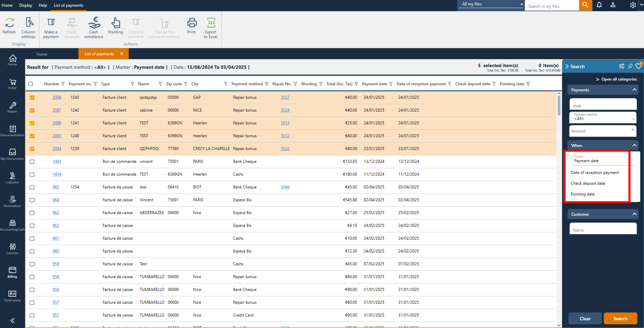The height and width of the screenshot is (328, 644).
Task: Open the Renovation module
Action: (x=12, y=202)
